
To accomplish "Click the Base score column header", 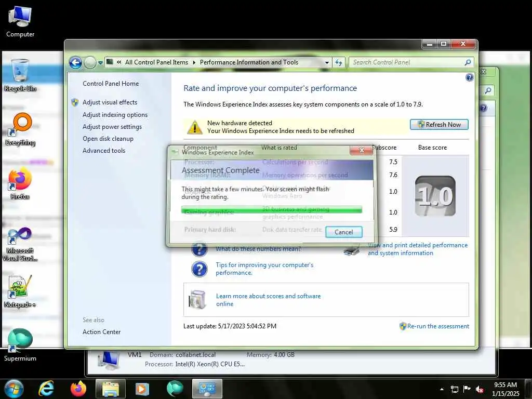I will (432, 148).
